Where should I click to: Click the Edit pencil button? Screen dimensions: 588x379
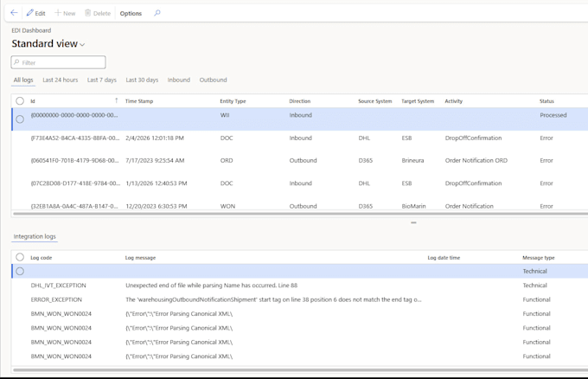(36, 13)
